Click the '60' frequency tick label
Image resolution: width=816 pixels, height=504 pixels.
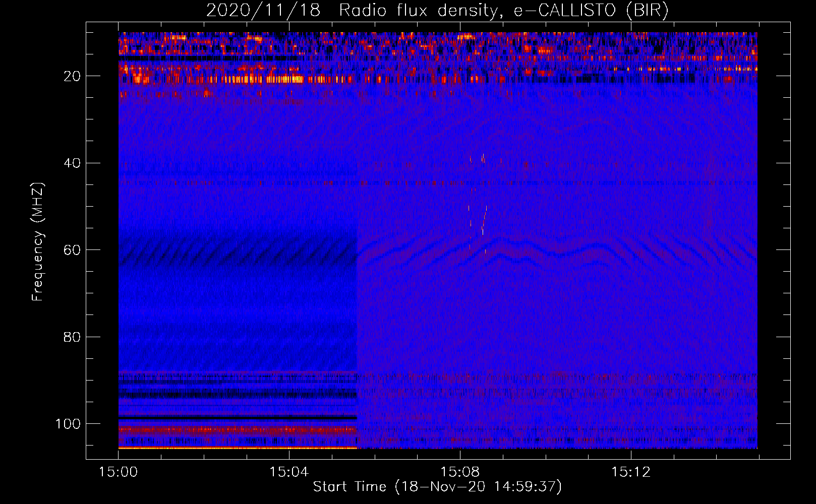tap(72, 250)
